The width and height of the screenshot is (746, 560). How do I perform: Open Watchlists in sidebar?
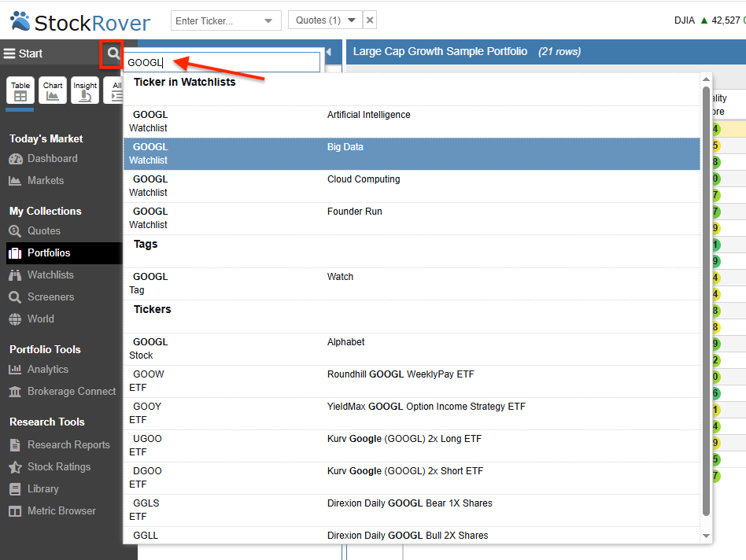click(42, 274)
